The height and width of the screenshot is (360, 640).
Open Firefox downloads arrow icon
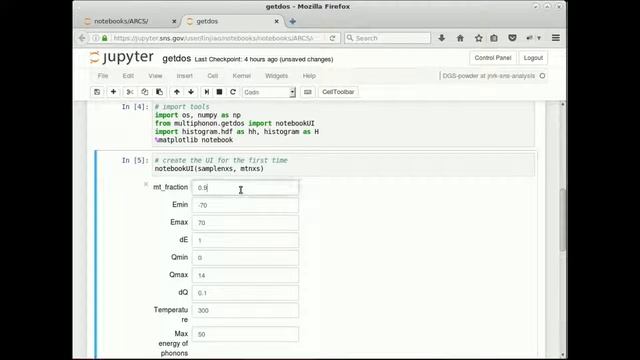pos(442,38)
